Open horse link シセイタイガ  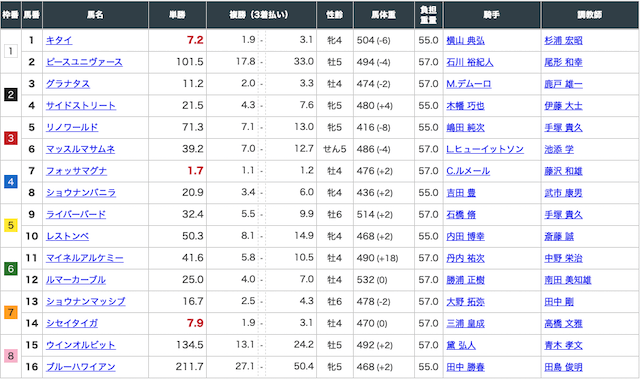pos(72,323)
